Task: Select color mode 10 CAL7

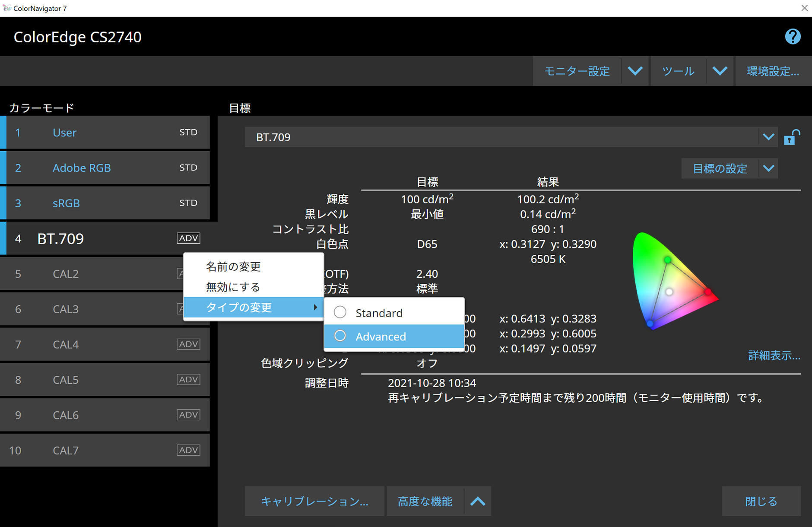Action: point(105,450)
